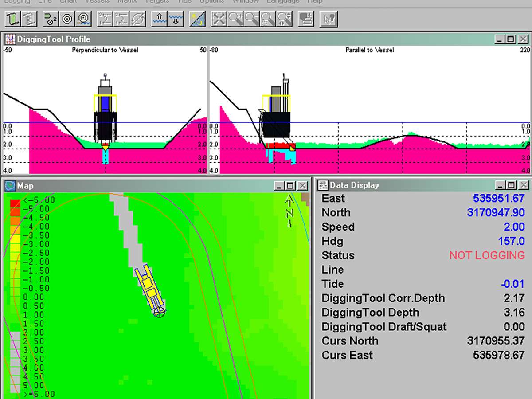Open the Logging menu
Image resolution: width=532 pixels, height=399 pixels.
point(17,2)
